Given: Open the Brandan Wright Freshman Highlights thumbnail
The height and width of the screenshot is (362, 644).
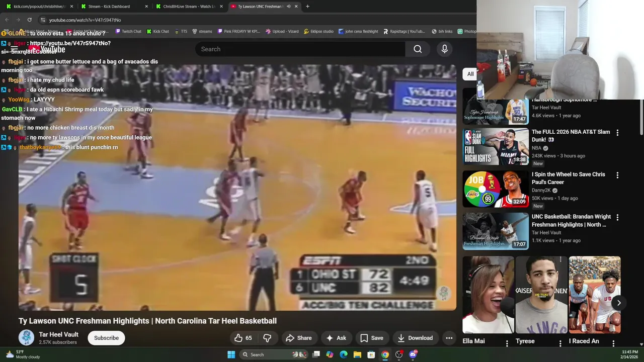Looking at the screenshot, I should pos(496,231).
